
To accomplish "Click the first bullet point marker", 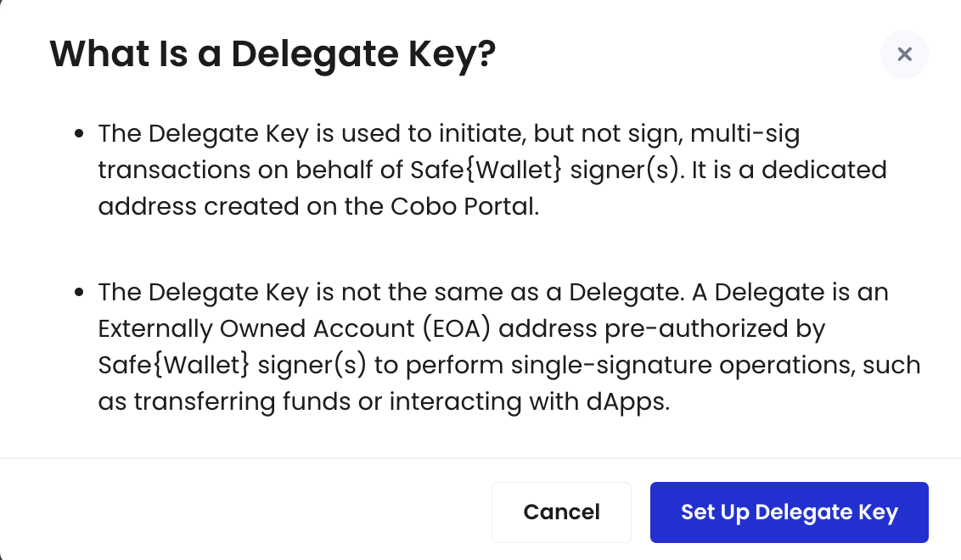I will click(79, 133).
